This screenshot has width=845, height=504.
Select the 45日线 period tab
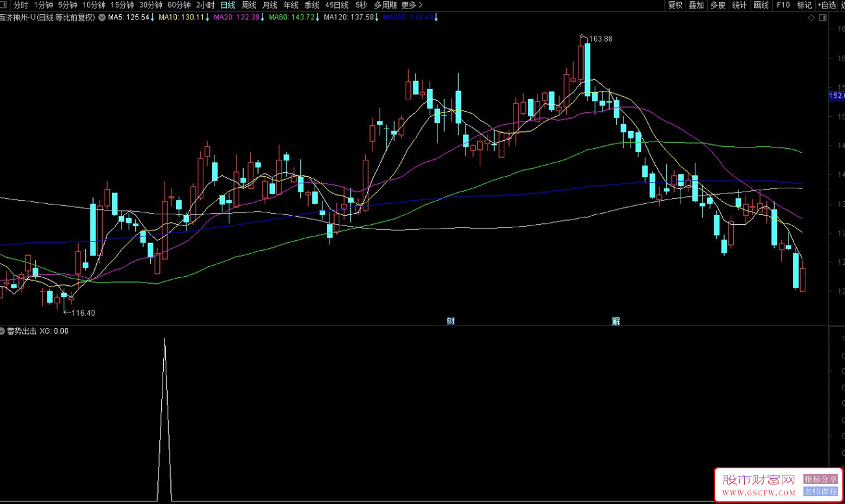[337, 5]
